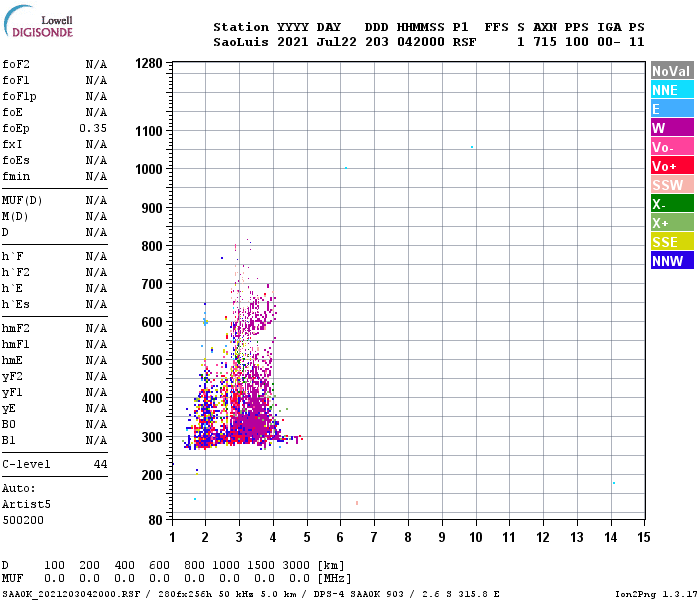700x600 pixels.
Task: Click the pink echo mark near 6.5 MHz
Action: tap(357, 503)
